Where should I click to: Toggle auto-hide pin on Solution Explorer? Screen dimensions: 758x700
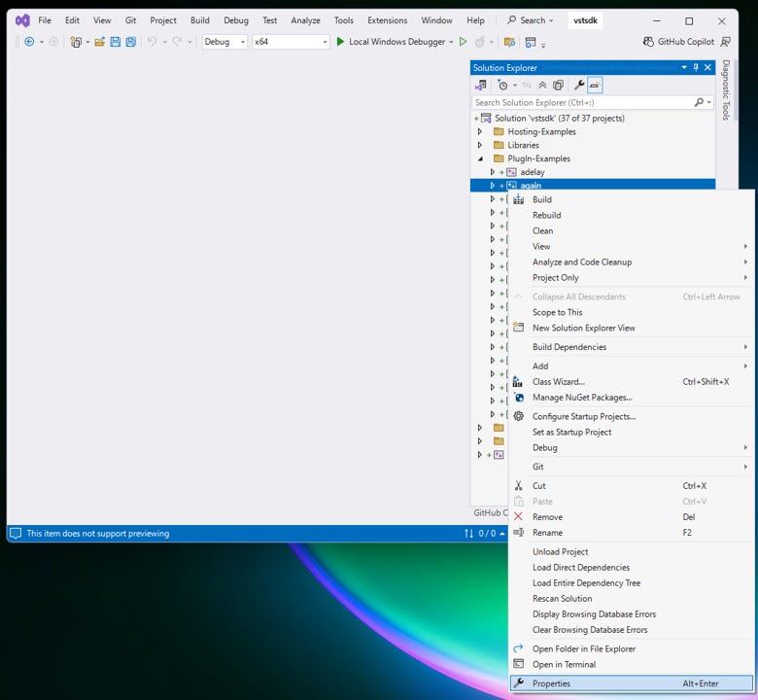click(x=696, y=67)
